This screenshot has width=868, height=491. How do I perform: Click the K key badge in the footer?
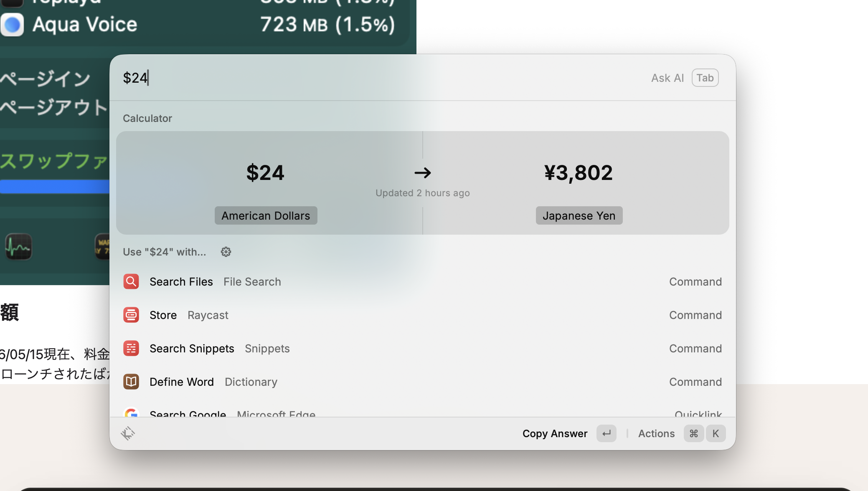coord(716,433)
